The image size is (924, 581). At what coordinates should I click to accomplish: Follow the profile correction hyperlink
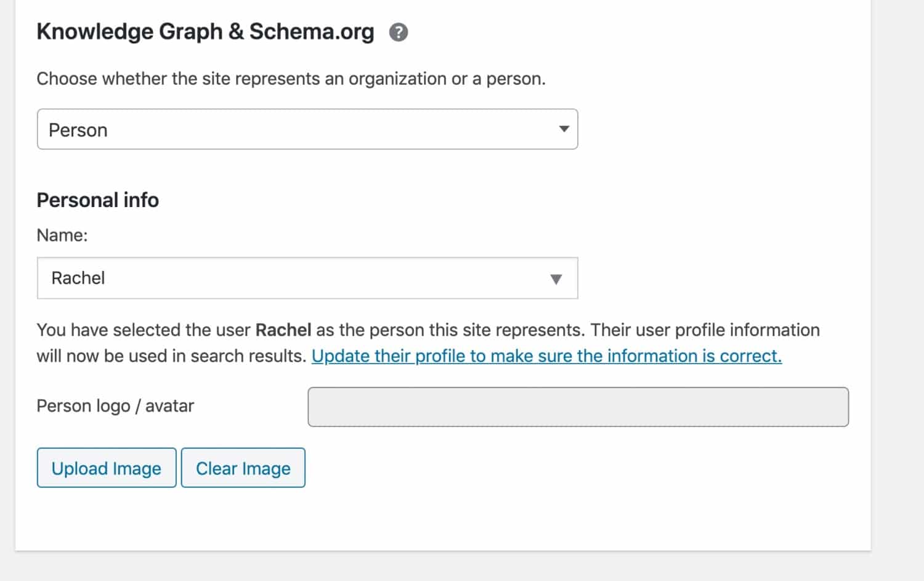[x=547, y=356]
